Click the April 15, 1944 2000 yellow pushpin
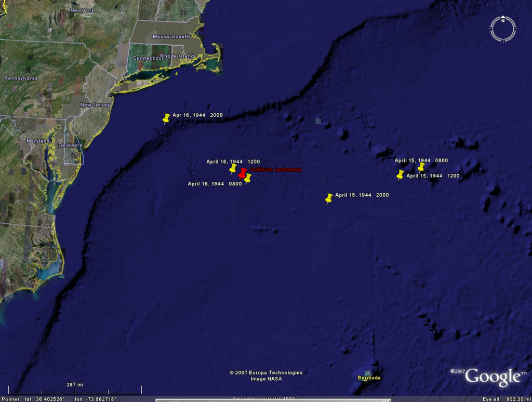 (x=329, y=198)
